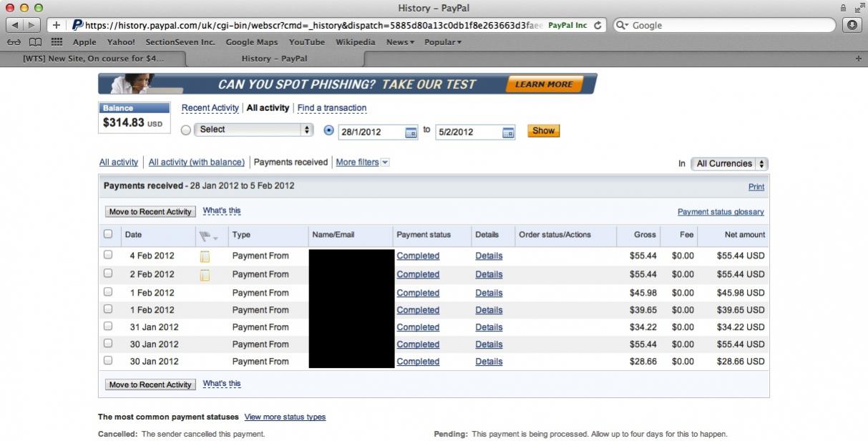Add bookmark with the plus button
This screenshot has width=868, height=441.
pos(57,25)
